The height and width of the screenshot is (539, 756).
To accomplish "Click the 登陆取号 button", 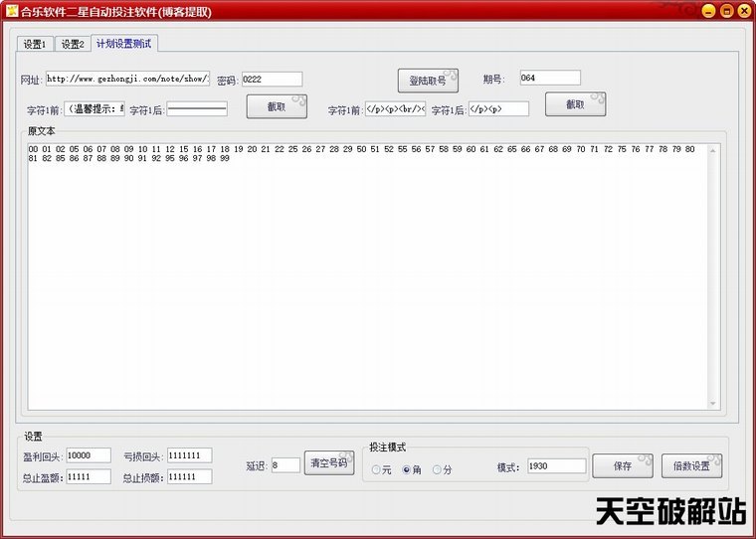I will pos(428,81).
